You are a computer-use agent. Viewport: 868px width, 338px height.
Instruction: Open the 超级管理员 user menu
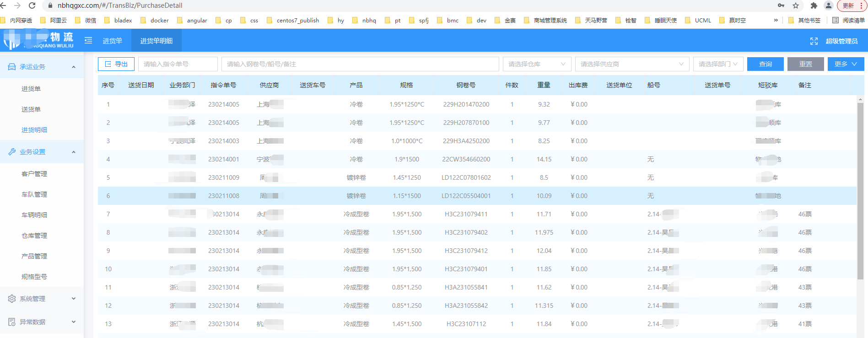pyautogui.click(x=841, y=41)
